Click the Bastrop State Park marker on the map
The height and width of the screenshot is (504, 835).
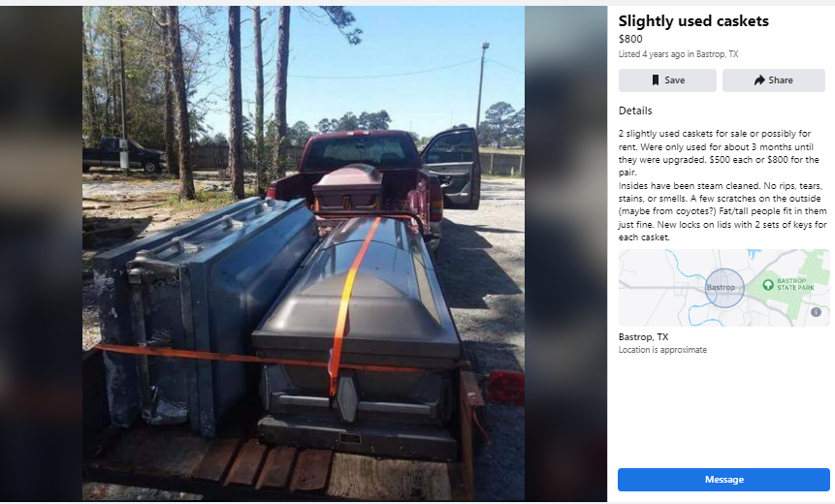(768, 285)
